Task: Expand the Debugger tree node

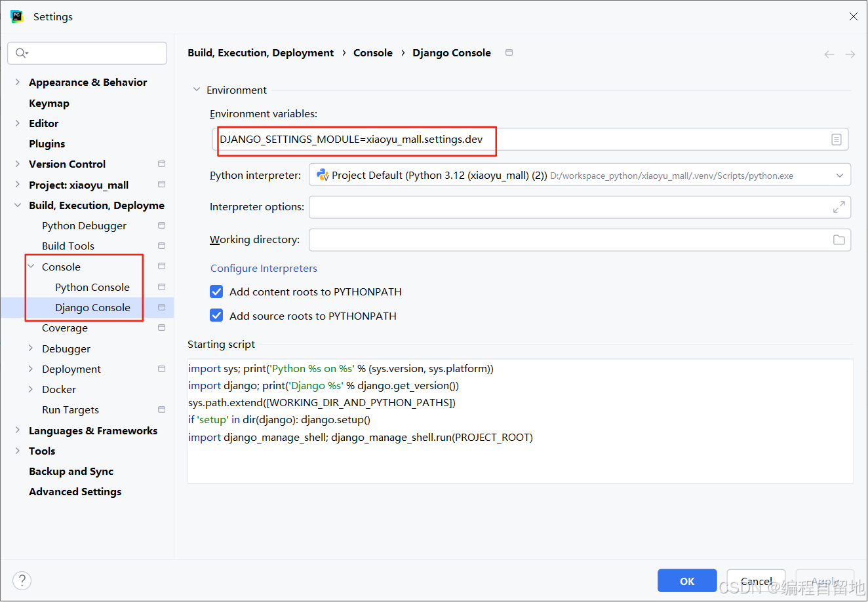Action: (31, 348)
